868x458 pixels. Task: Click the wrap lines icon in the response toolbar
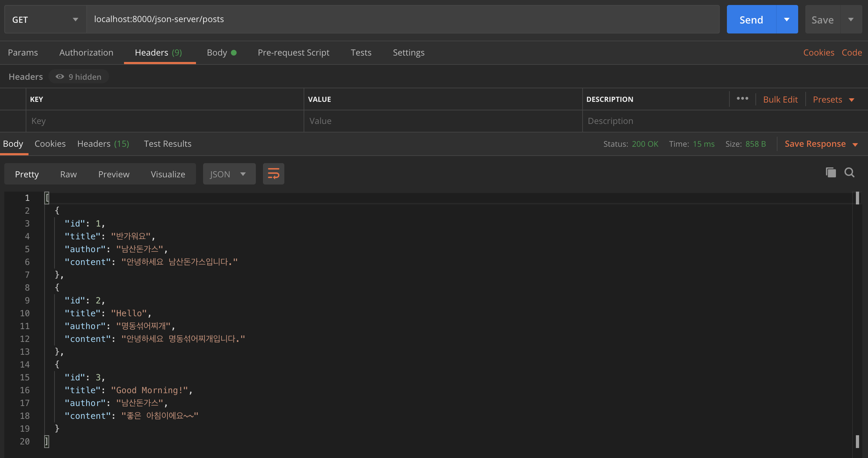coord(273,174)
